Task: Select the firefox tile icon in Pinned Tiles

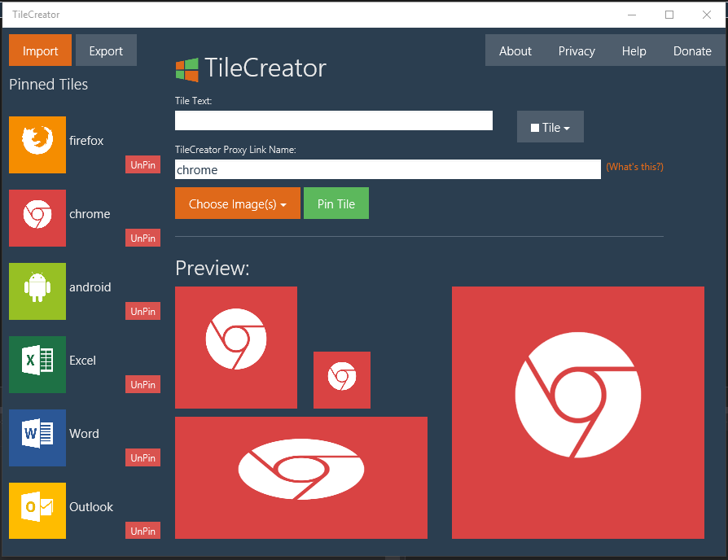Action: click(x=37, y=145)
